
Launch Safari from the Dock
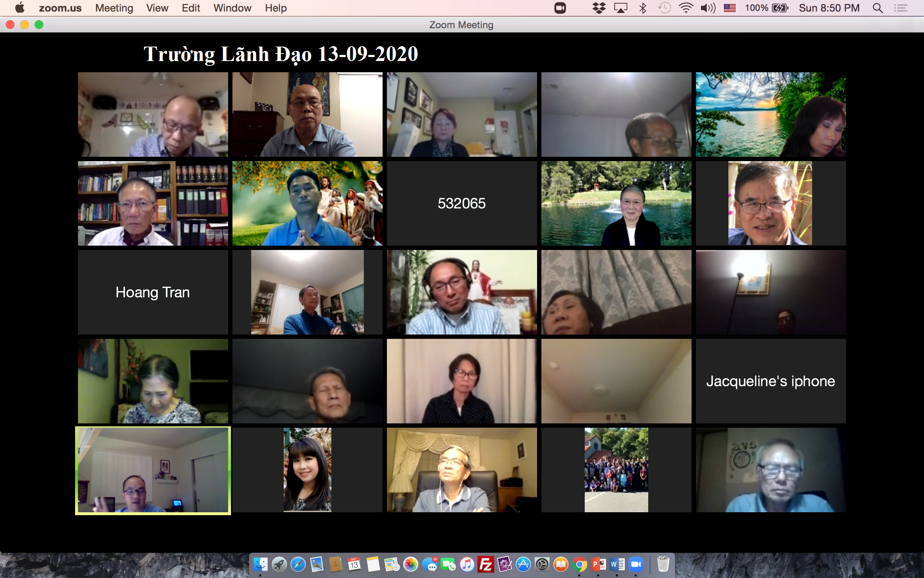[298, 564]
